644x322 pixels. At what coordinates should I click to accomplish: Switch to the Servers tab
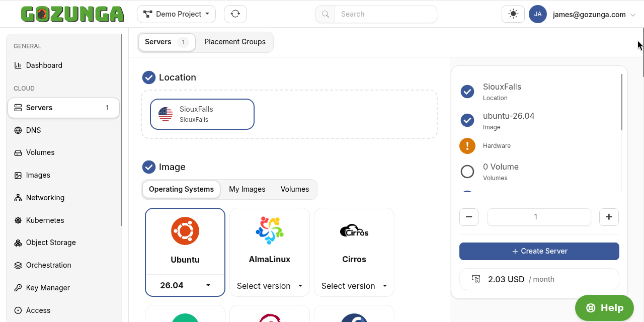click(x=167, y=42)
